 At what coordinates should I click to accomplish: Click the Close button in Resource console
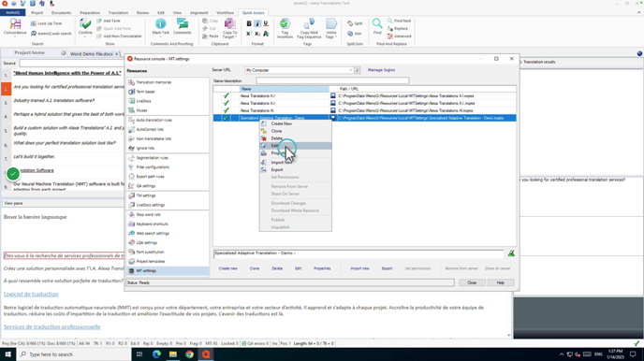tap(472, 282)
